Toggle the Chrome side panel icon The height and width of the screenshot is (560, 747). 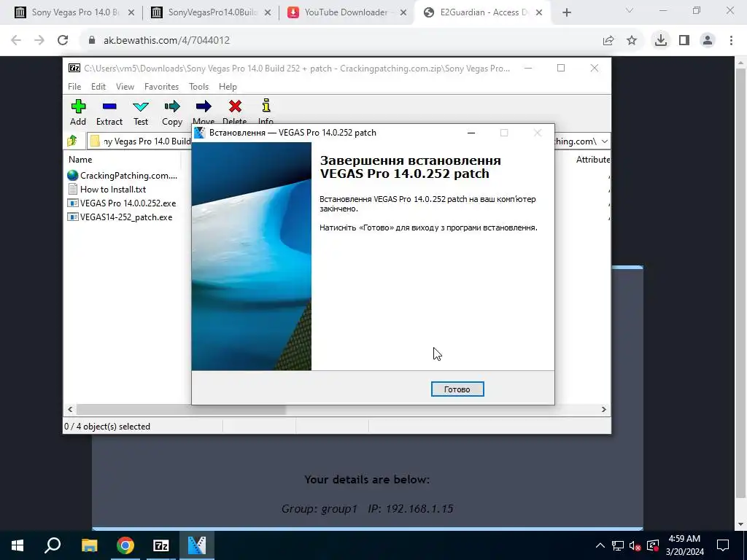[684, 41]
